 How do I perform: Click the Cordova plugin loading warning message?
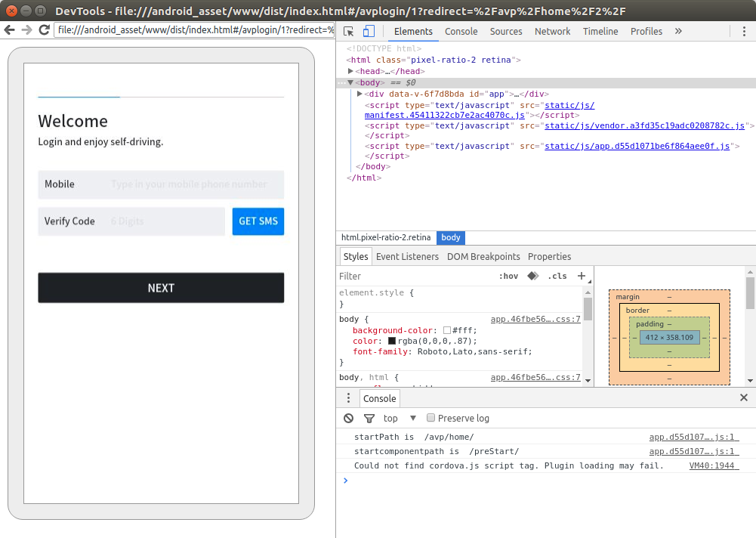(x=509, y=465)
